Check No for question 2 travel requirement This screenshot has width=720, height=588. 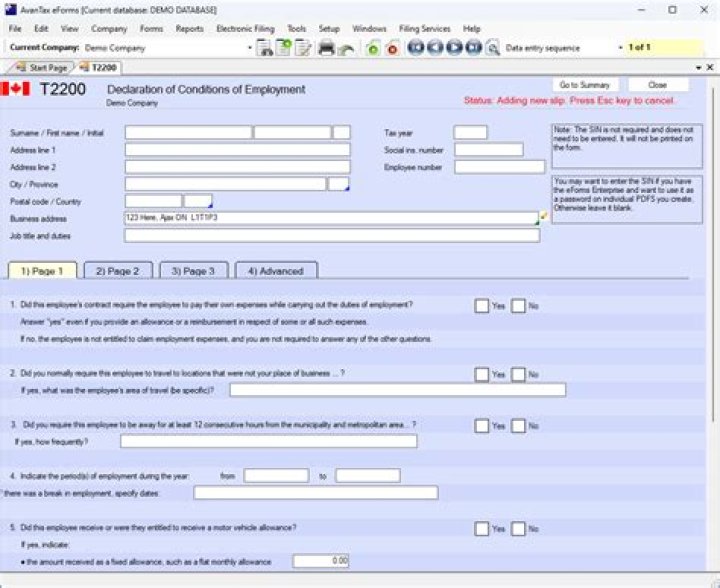(x=518, y=373)
